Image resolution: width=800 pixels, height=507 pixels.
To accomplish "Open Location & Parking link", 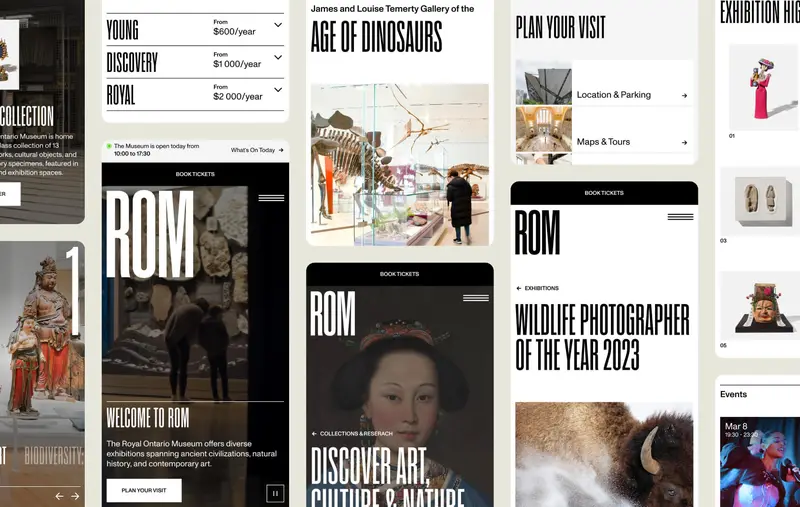I will tap(613, 95).
